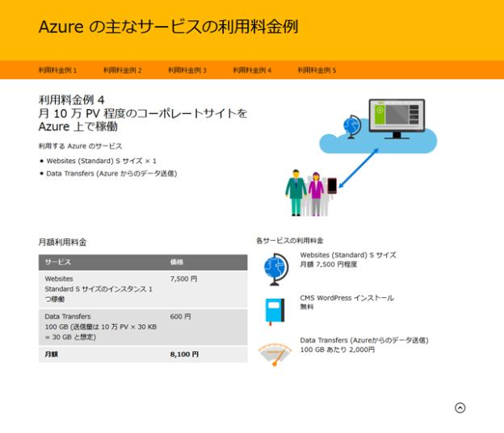Click Websites (Standard) S サイズ in service list
504x433 pixels.
point(348,255)
